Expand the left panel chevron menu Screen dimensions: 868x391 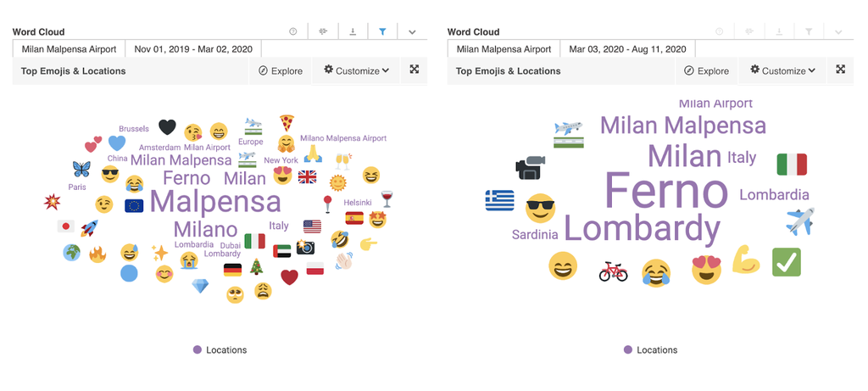click(x=412, y=32)
